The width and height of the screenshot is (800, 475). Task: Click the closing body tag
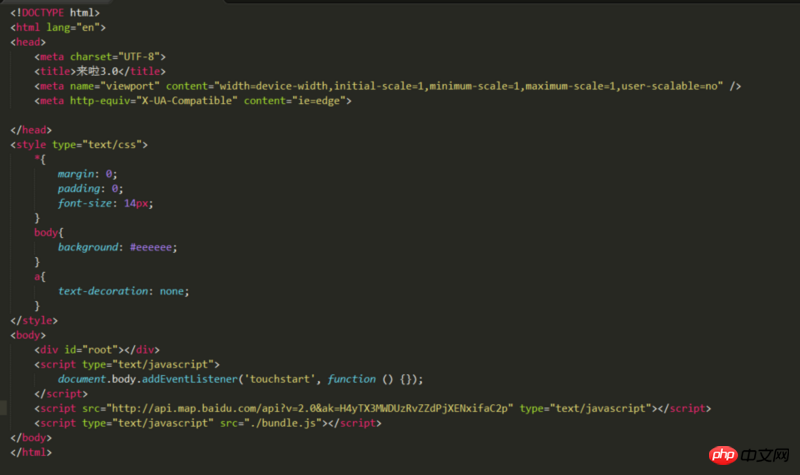click(31, 438)
